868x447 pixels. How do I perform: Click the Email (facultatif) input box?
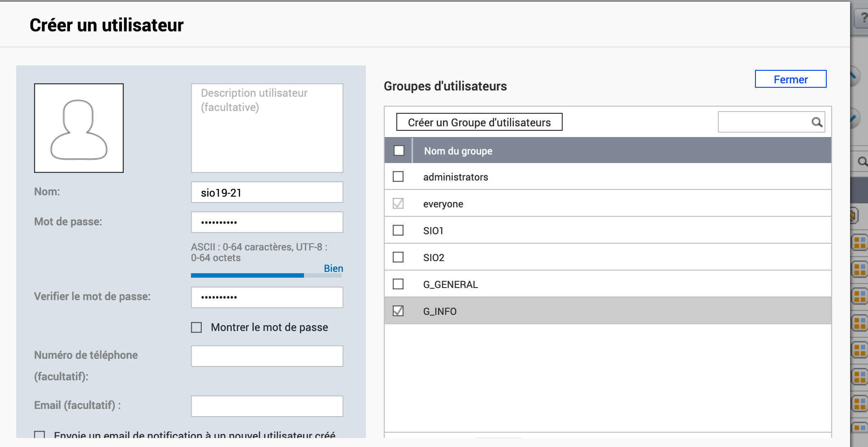[x=267, y=406]
